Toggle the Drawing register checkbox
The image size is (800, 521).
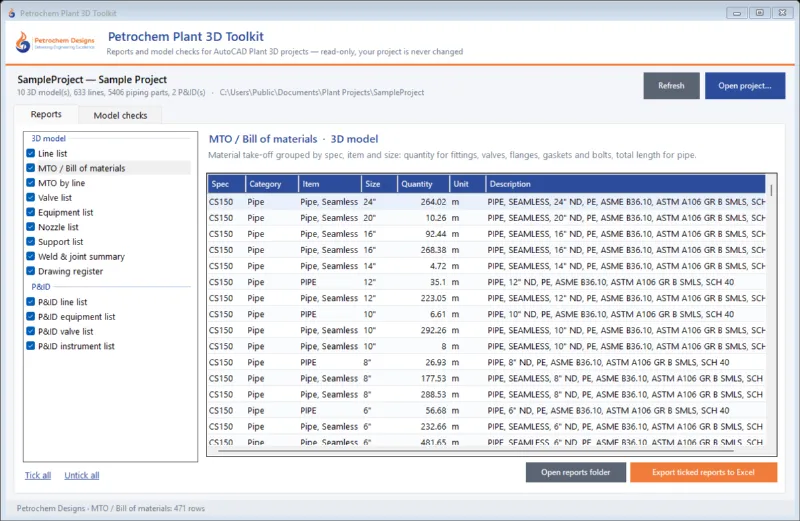tap(31, 271)
